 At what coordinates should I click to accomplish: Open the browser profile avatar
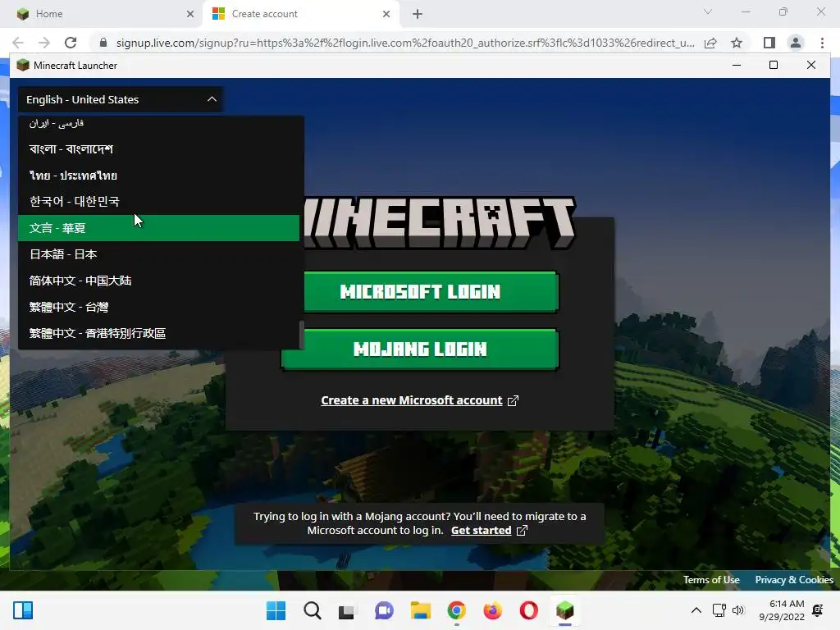tap(796, 43)
